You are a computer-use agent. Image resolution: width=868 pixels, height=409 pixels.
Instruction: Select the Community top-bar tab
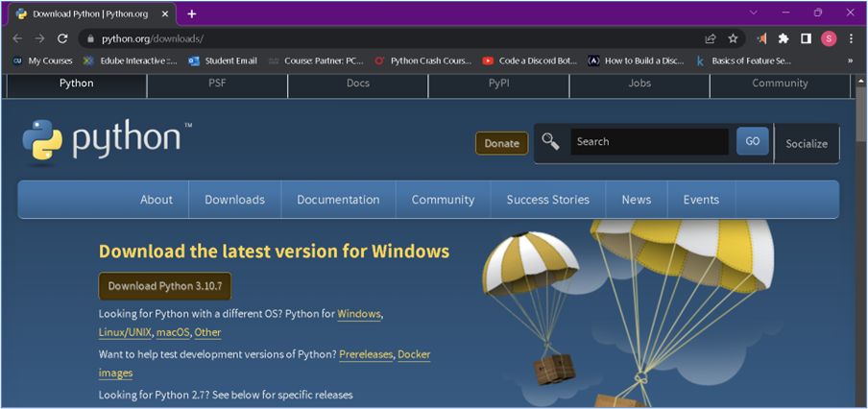point(780,84)
